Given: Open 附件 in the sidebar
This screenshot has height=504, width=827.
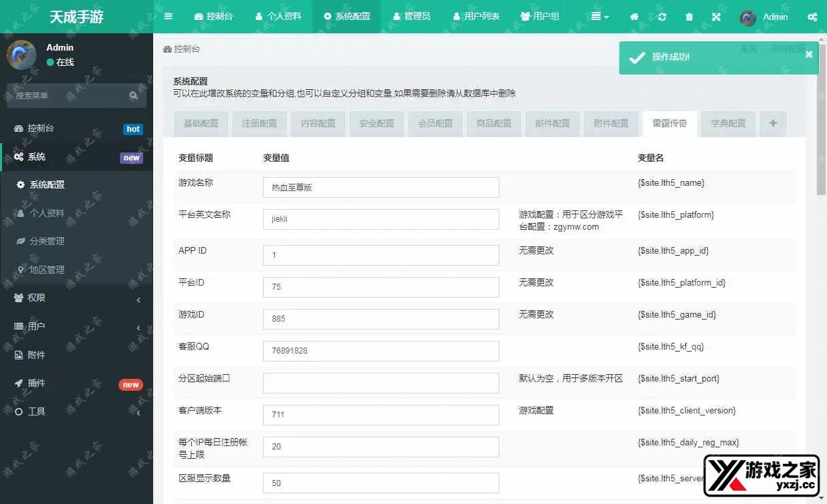Looking at the screenshot, I should (x=77, y=355).
